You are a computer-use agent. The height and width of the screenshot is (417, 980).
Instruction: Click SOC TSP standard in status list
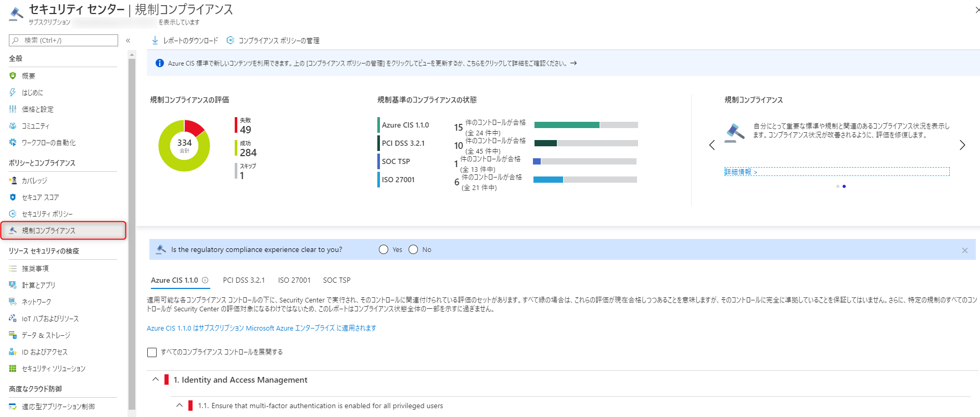[x=396, y=161]
